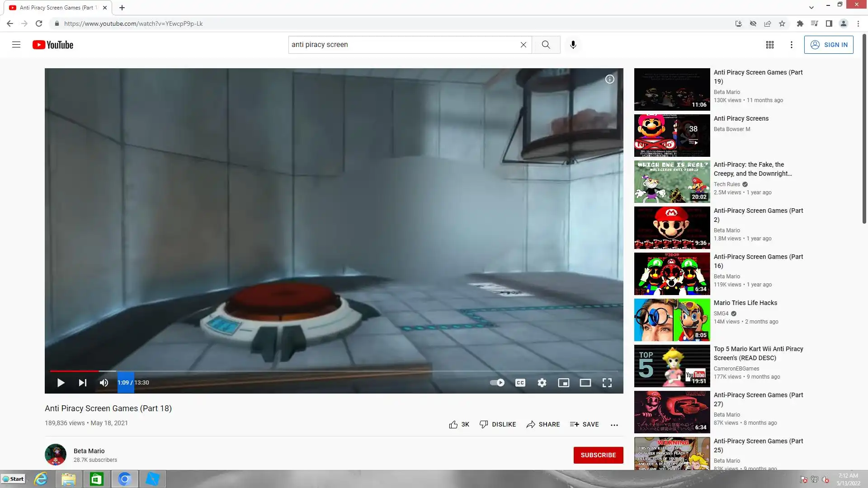Viewport: 868px width, 488px height.
Task: Open Mario Tries Life Hacks thumbnail
Action: [x=672, y=320]
